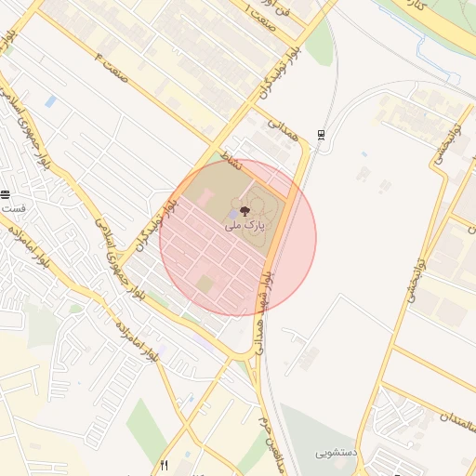This screenshot has height=476, width=476.
Task: Click the صنعت ۴ street label
Action: click(111, 68)
